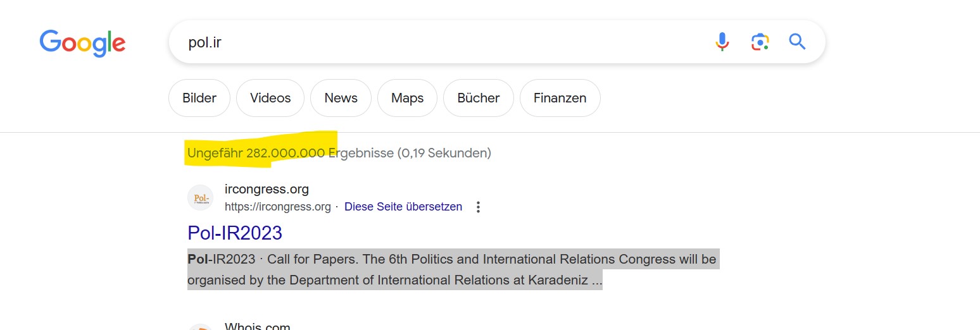Open Google Lens image search camera icon
The image size is (980, 330).
pos(760,42)
